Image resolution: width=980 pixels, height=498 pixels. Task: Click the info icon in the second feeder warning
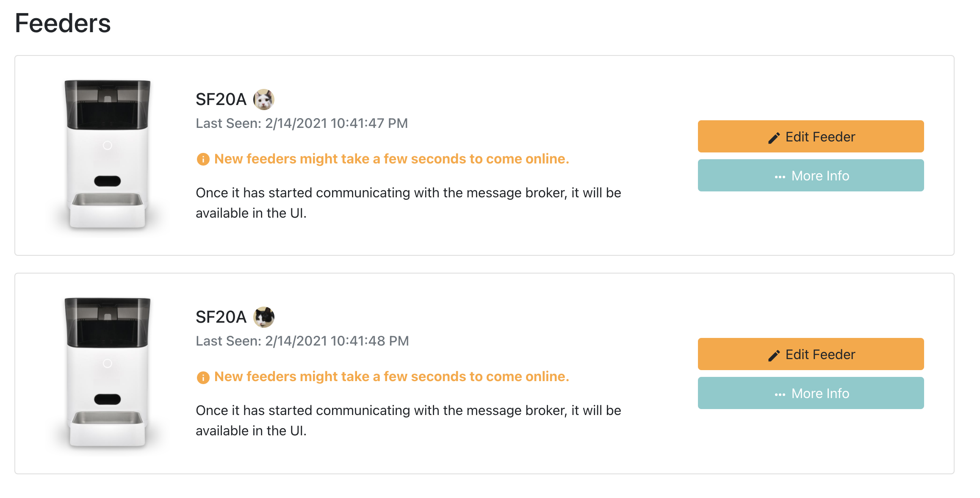(202, 377)
